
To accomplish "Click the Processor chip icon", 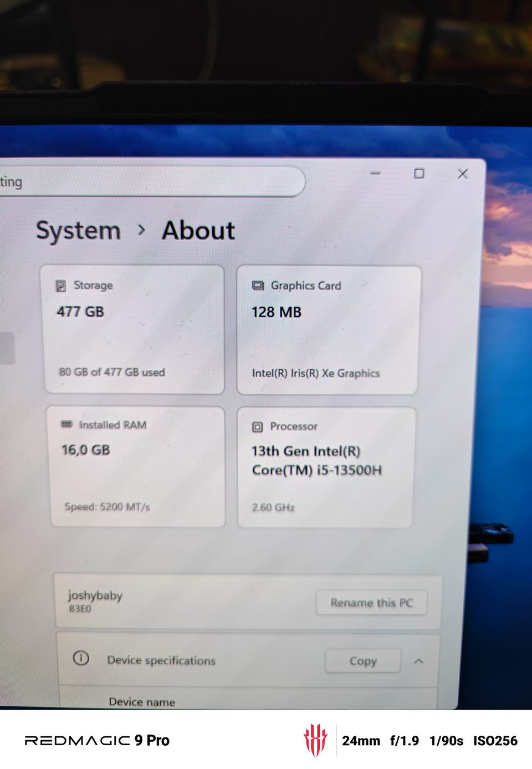I will coord(258,426).
